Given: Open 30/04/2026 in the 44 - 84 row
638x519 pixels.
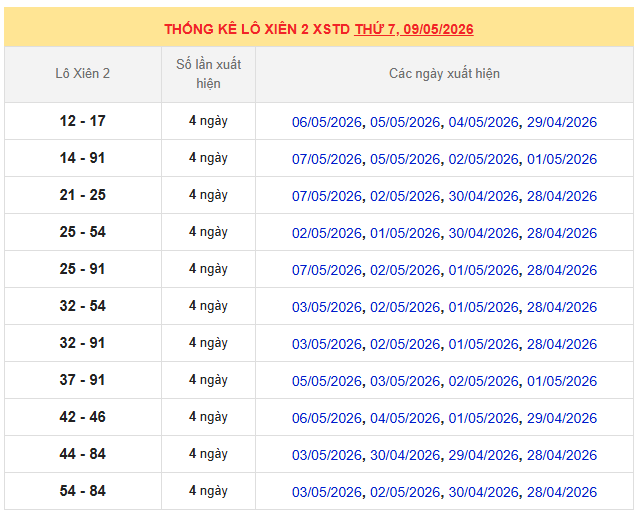Looking at the screenshot, I should 405,455.
